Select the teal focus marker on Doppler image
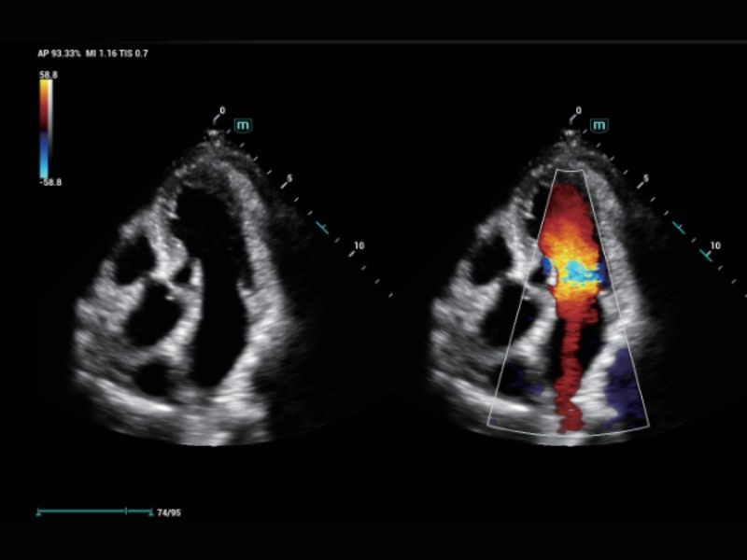747x560 pixels. 679,227
